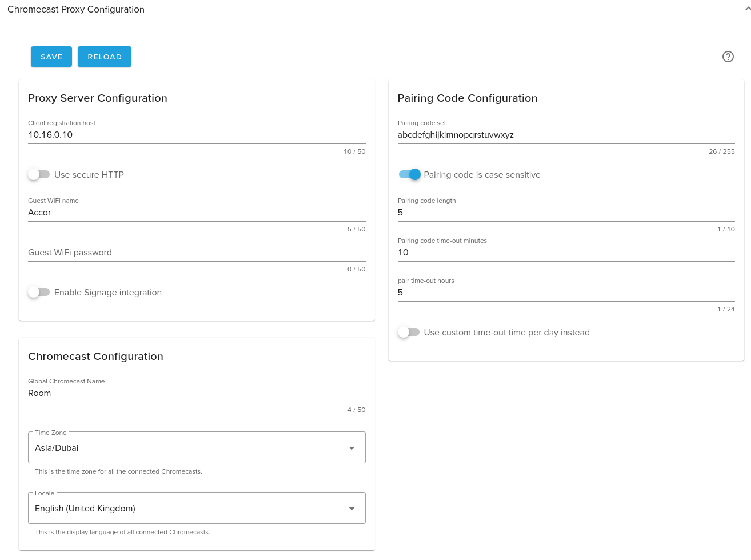751x560 pixels.
Task: Click the Asia/Dubai dropdown arrow
Action: (x=351, y=448)
